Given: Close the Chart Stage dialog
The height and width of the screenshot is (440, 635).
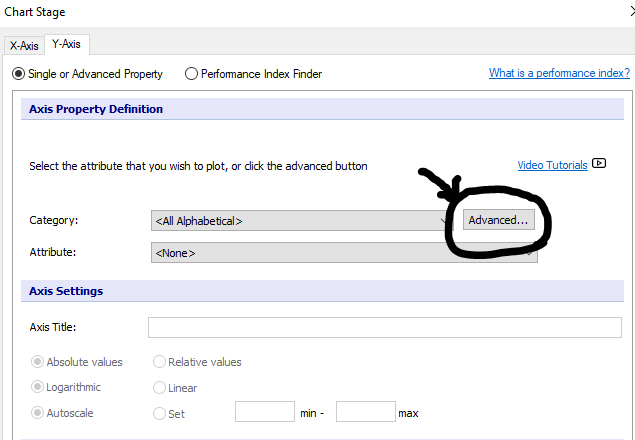Looking at the screenshot, I should (x=633, y=12).
